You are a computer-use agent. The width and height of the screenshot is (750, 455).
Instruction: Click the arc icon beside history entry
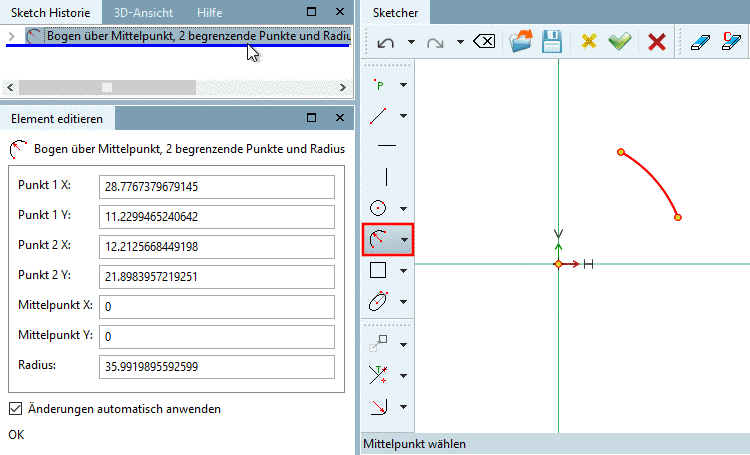(33, 36)
